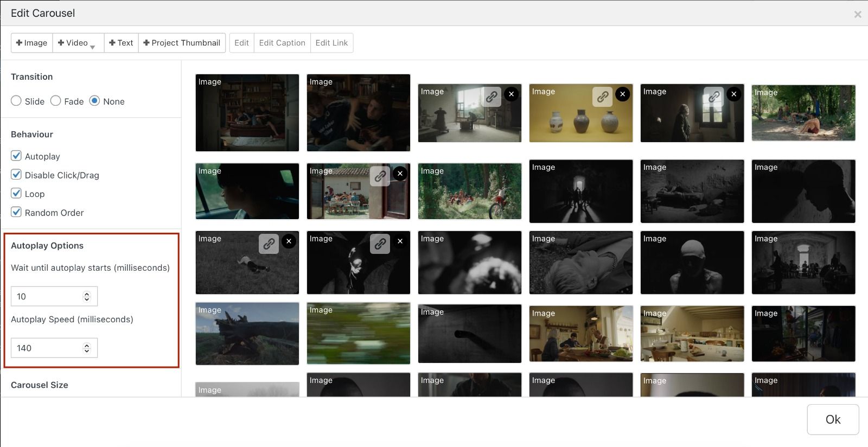Select the red bicycle in grass thumbnail
This screenshot has height=447, width=868.
[469, 191]
